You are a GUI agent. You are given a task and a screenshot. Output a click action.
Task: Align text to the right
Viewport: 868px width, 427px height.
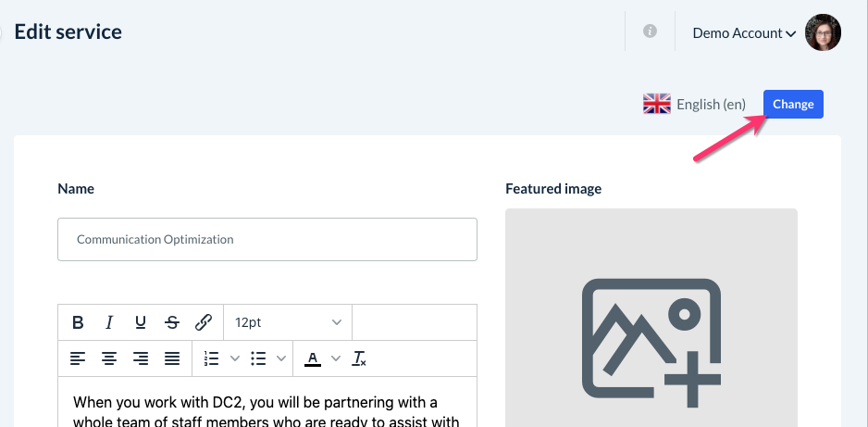[141, 358]
